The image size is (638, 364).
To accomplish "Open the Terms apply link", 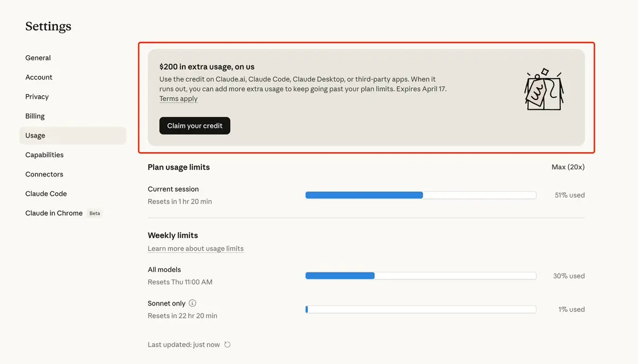I will point(179,99).
